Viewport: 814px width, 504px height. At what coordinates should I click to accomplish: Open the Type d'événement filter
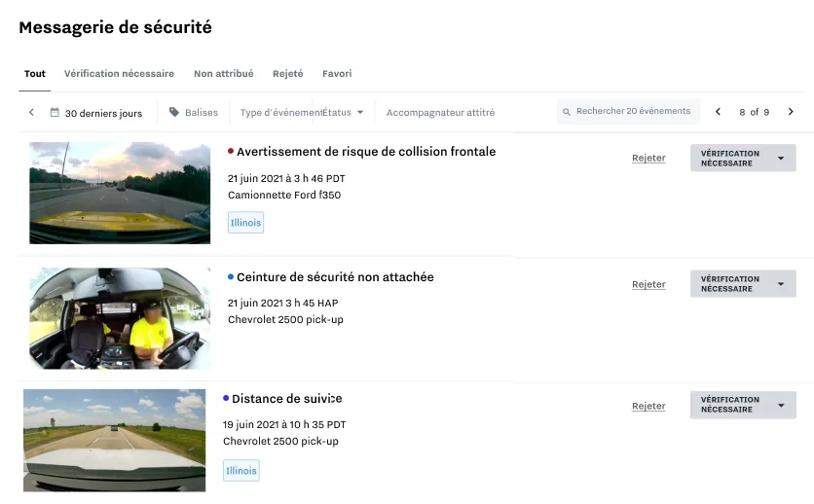tap(280, 113)
